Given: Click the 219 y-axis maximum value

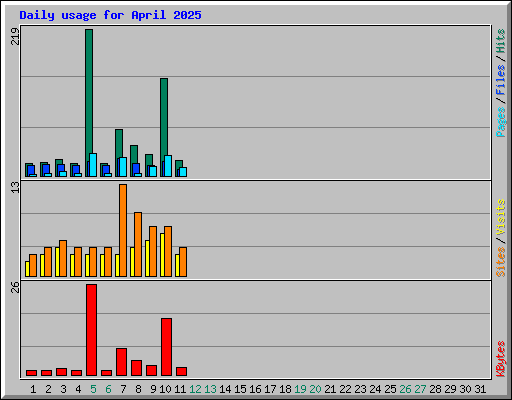Looking at the screenshot, I should point(15,36).
